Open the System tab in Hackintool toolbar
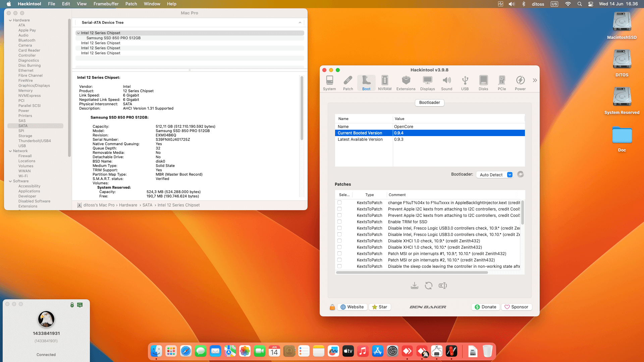644x362 pixels. coord(329,83)
